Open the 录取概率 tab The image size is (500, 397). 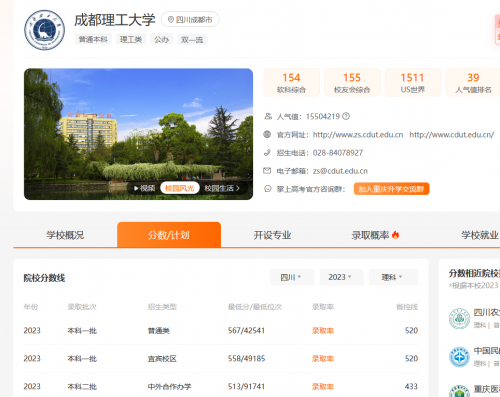[376, 235]
